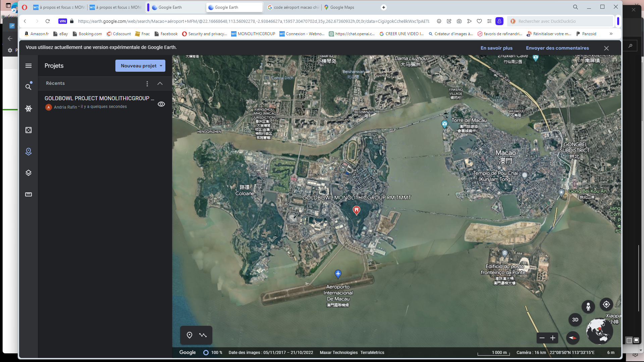Image resolution: width=644 pixels, height=362 pixels.
Task: Open Booking.com bookmark
Action: point(87,34)
